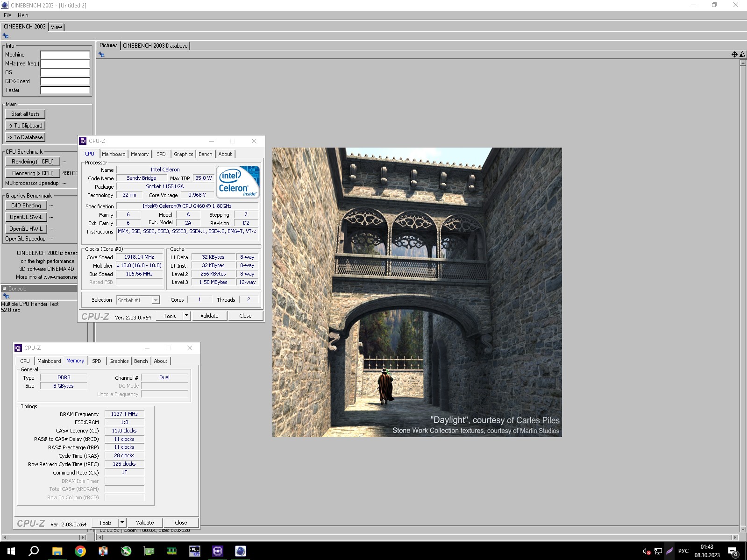Screen dimensions: 747x560
Task: Click the РУС language indicator
Action: [683, 551]
